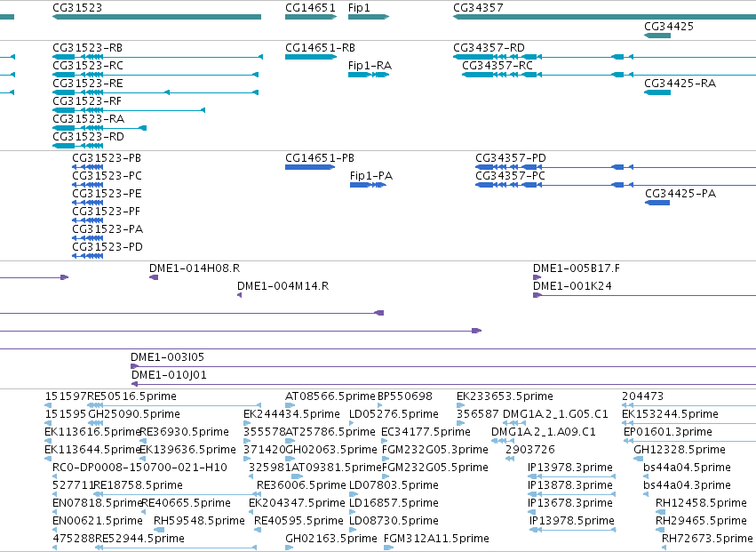Open EST EK233653.5prime
This screenshot has width=756, height=552.
(505, 396)
